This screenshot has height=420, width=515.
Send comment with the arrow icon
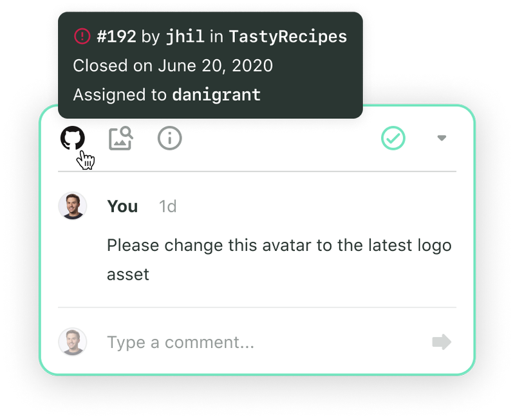[x=442, y=342]
